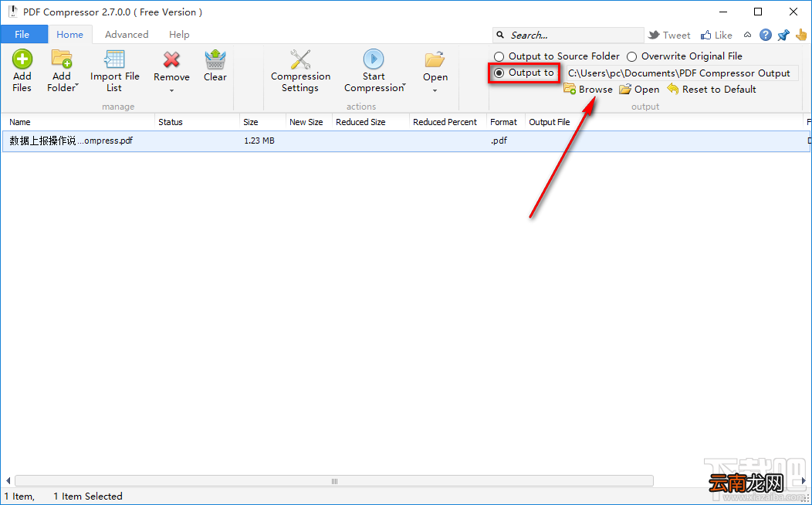
Task: Expand the Remove dropdown arrow
Action: click(x=171, y=90)
